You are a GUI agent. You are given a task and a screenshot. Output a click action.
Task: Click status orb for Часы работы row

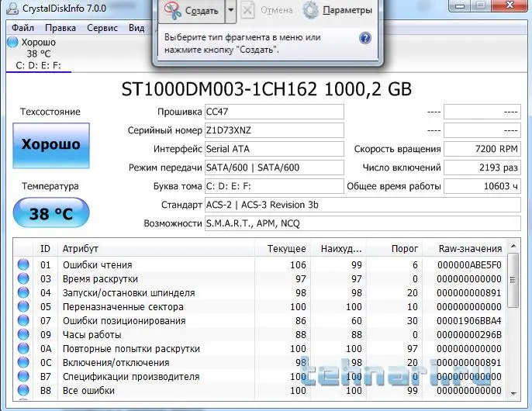coord(23,334)
